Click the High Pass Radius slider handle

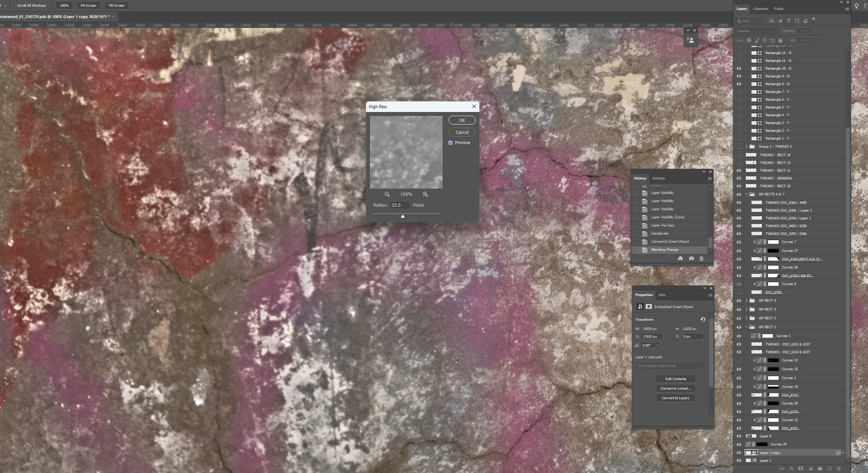pos(402,217)
